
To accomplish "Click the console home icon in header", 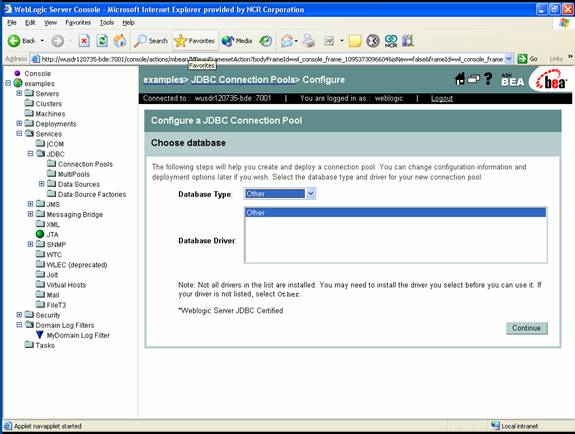I will pos(459,79).
